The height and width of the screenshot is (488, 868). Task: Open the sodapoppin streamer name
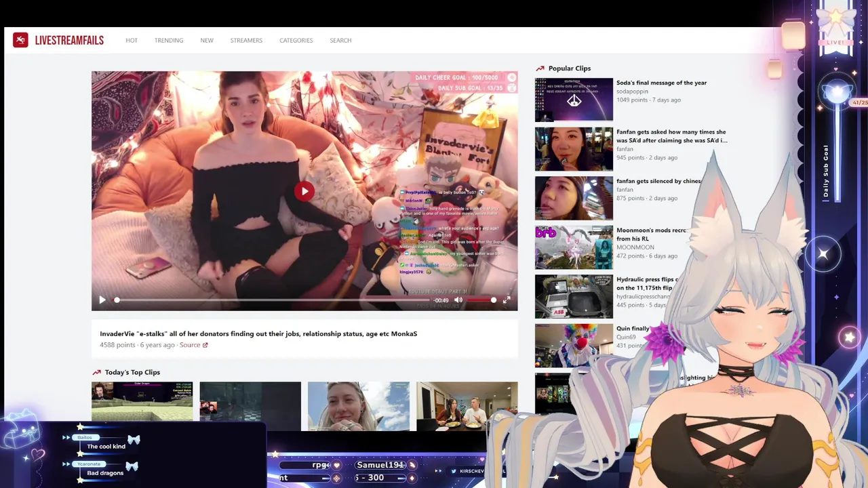click(632, 91)
